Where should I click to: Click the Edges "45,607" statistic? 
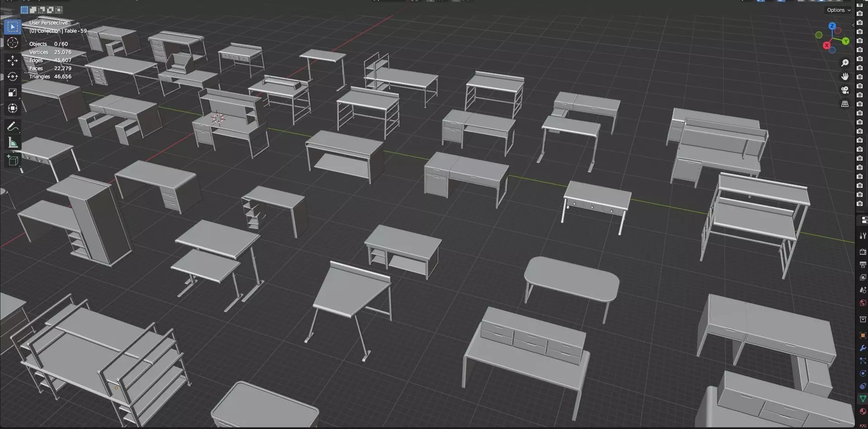63,60
